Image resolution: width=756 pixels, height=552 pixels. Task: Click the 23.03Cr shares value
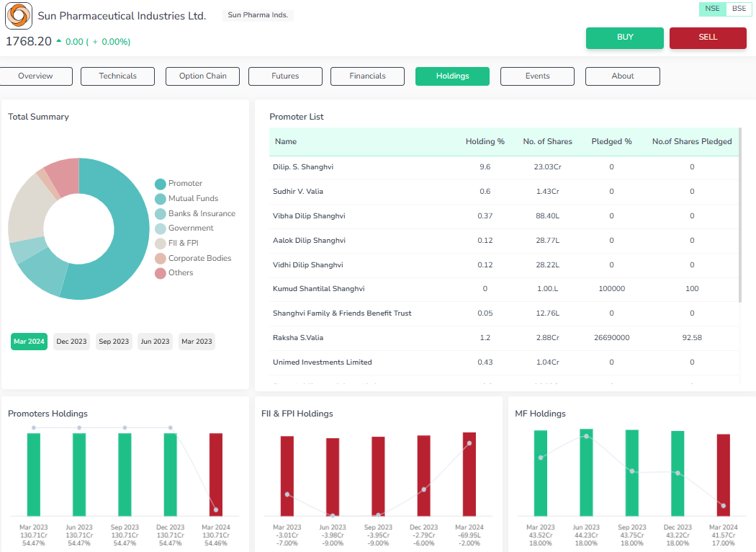[x=548, y=167]
